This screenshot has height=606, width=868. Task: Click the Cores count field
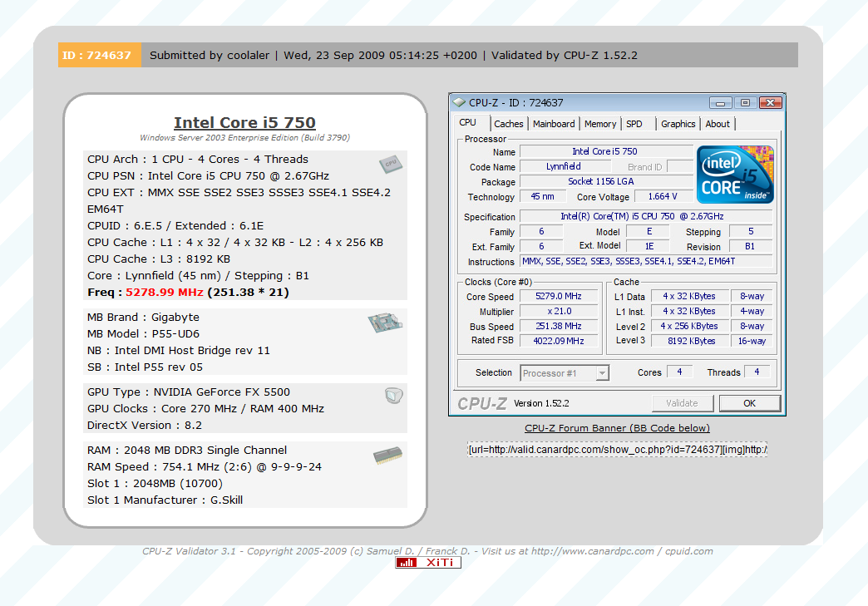(x=680, y=372)
